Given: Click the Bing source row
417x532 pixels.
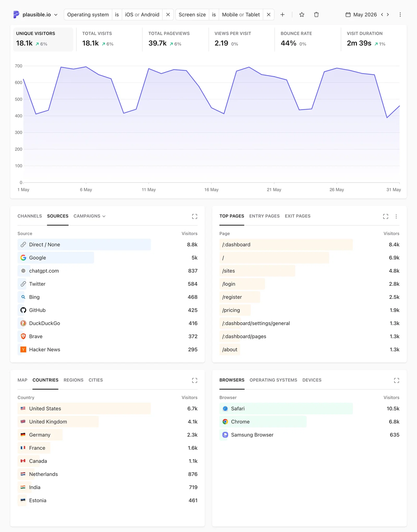Looking at the screenshot, I should (107, 297).
